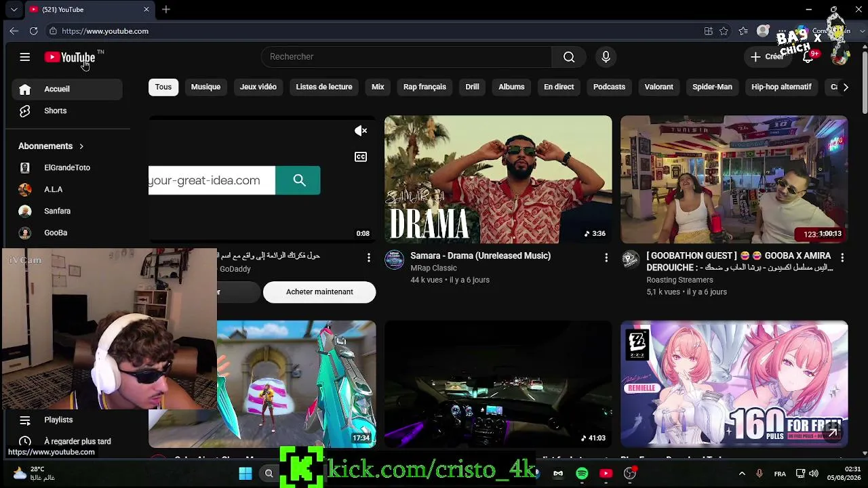The height and width of the screenshot is (488, 868).
Task: Select the Mix filter chip
Action: [378, 87]
